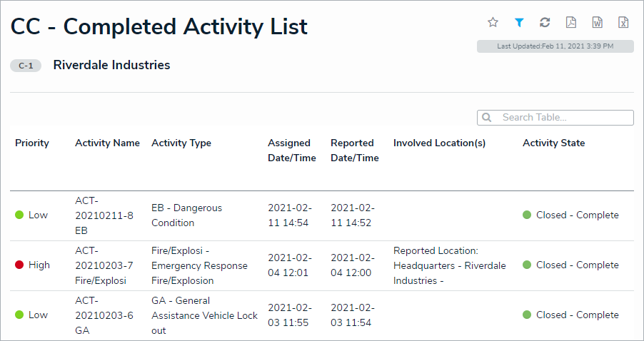Refresh the Completed Activity List data
The image size is (644, 341).
point(545,22)
